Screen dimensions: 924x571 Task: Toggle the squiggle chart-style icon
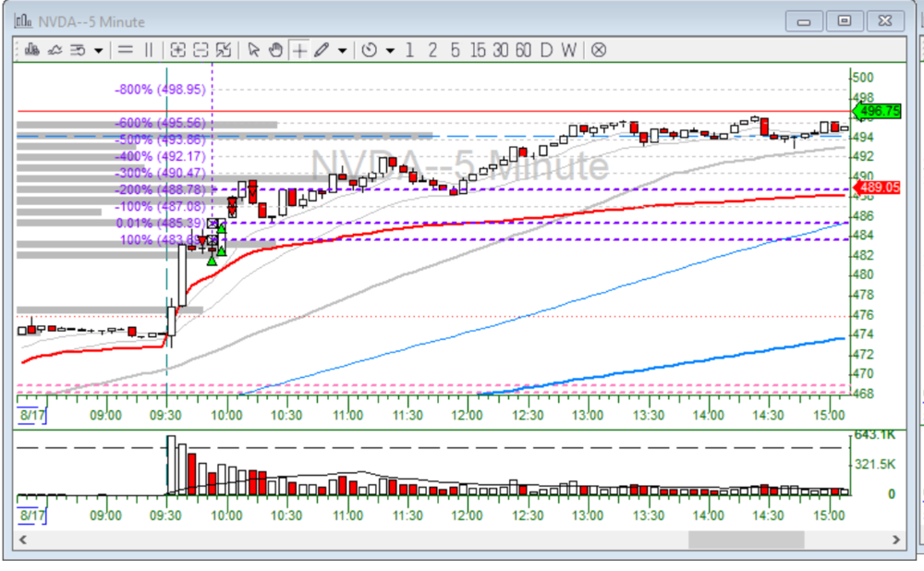point(55,51)
